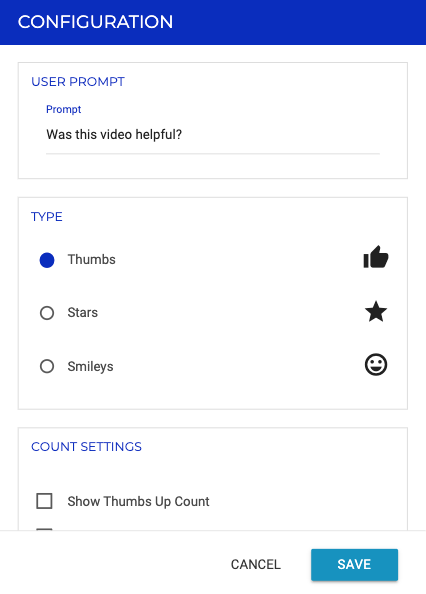Choose the Stars radio button
This screenshot has height=594, width=426.
[x=47, y=313]
